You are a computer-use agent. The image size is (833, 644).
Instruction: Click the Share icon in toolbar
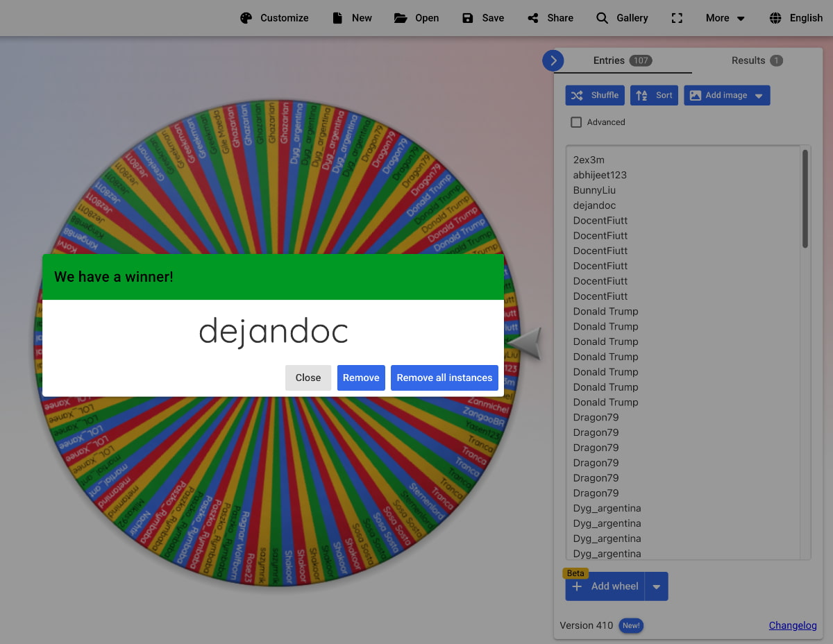point(533,18)
